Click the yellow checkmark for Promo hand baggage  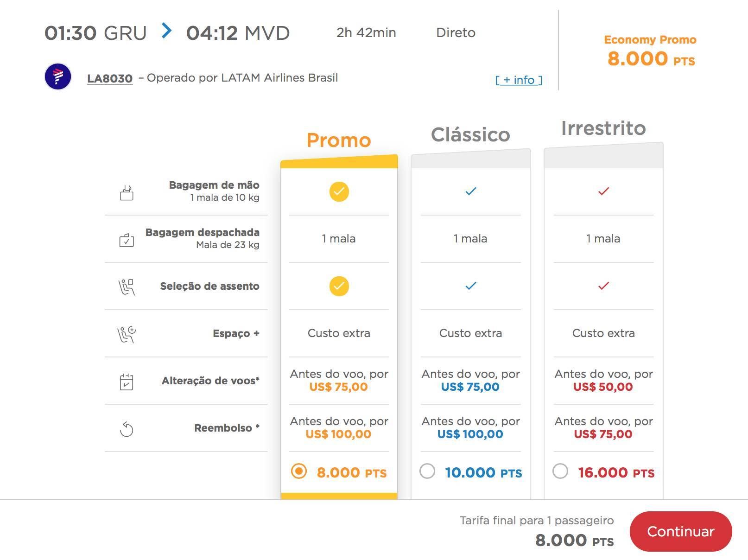(x=339, y=192)
